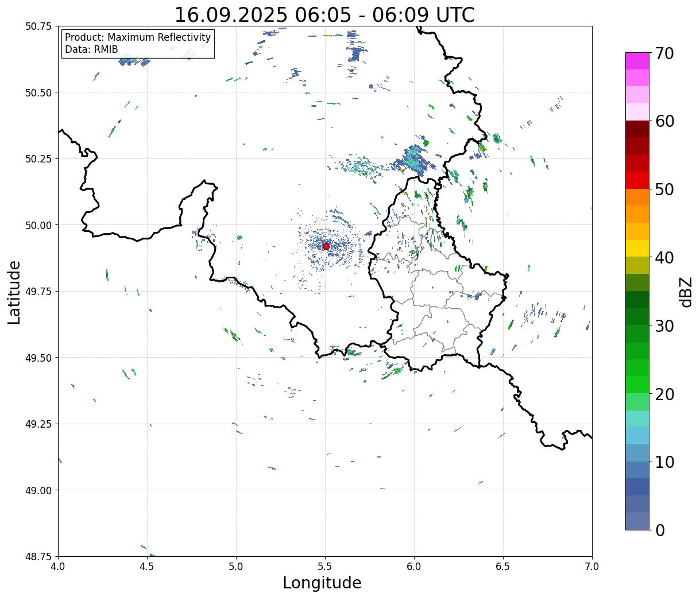The image size is (700, 597).
Task: Click the 'dBZ' colorbar label
Action: click(686, 292)
